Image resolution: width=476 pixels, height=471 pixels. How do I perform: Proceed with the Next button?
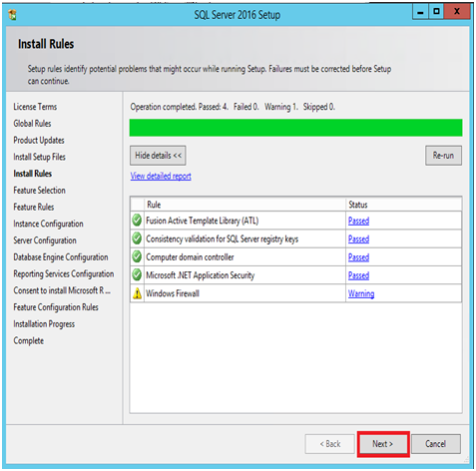click(x=383, y=444)
